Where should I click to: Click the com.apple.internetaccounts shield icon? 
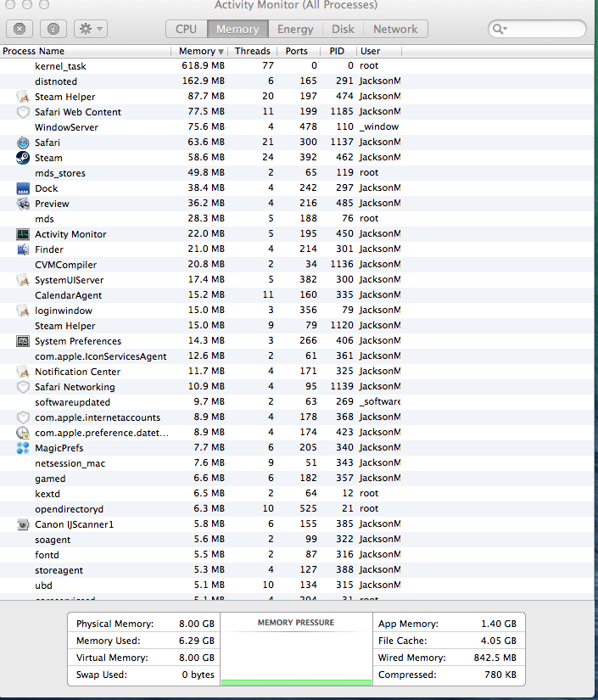pos(23,417)
